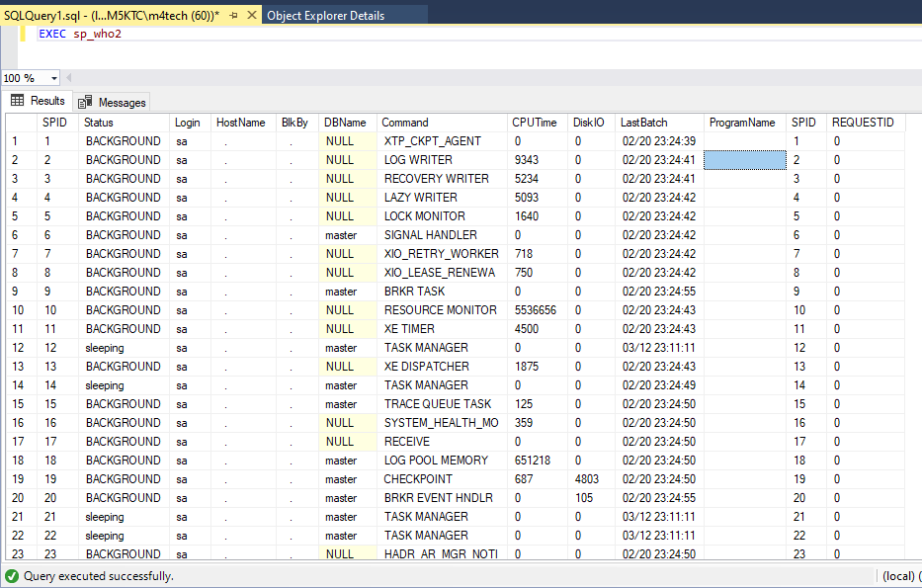
Task: Click the ProgramName column header
Action: coord(741,123)
